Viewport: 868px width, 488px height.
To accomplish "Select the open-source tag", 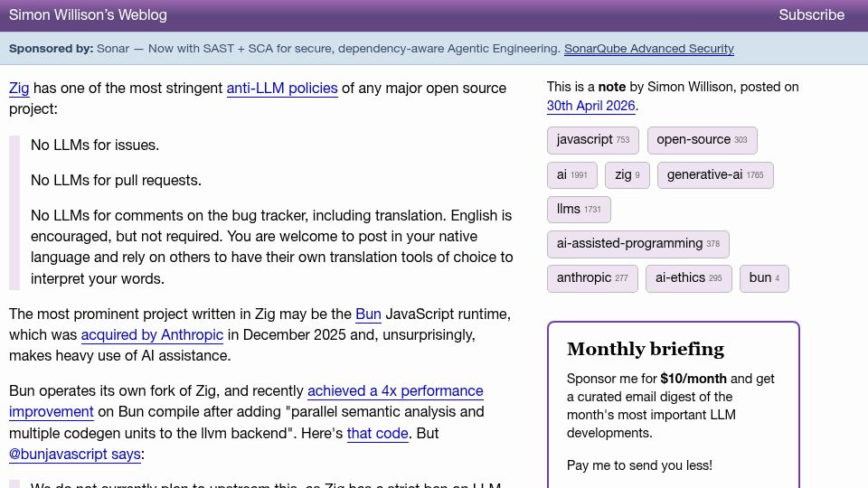I will pos(702,140).
